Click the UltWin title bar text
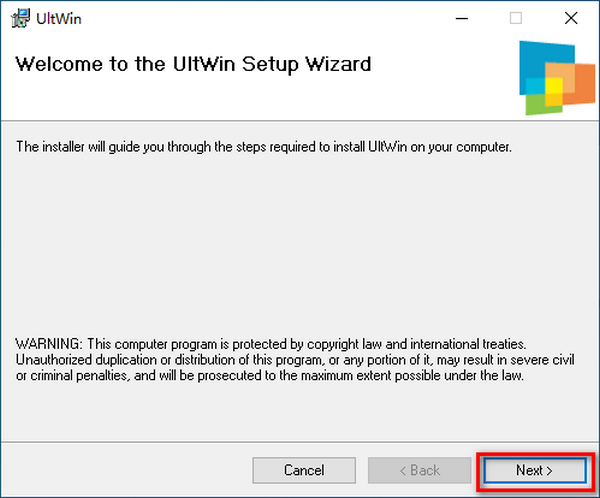Image resolution: width=600 pixels, height=498 pixels. (59, 19)
